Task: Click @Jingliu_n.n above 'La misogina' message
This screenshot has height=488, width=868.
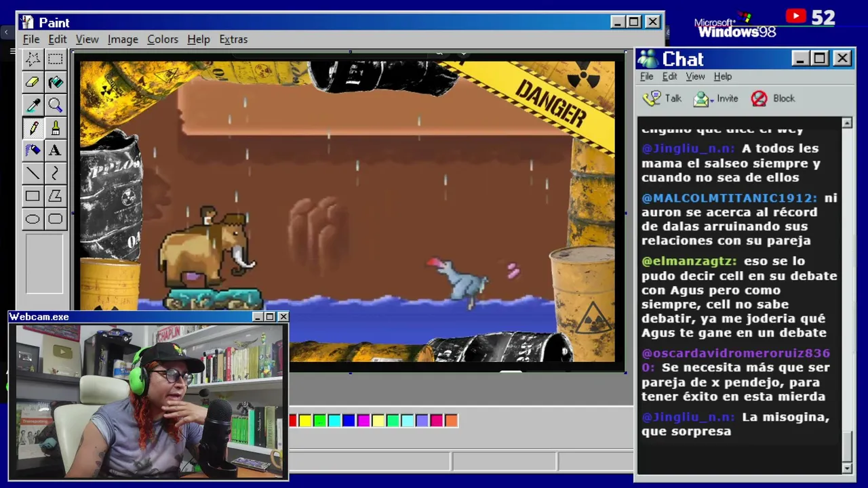Action: 688,417
